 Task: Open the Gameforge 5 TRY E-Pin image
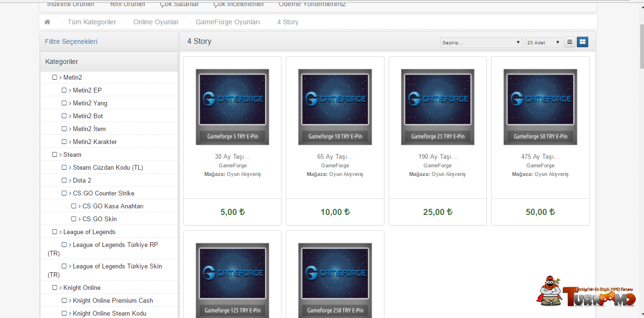232,107
